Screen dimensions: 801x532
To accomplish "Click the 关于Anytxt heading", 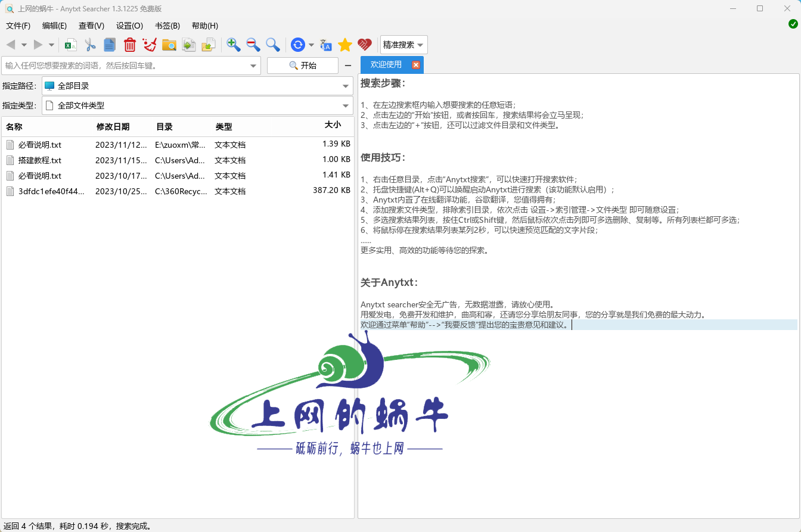I will coord(389,282).
